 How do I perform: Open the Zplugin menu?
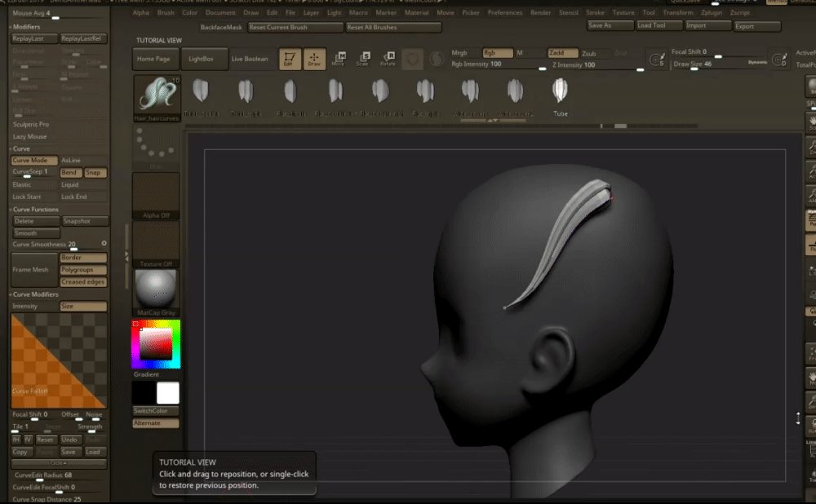click(x=712, y=12)
